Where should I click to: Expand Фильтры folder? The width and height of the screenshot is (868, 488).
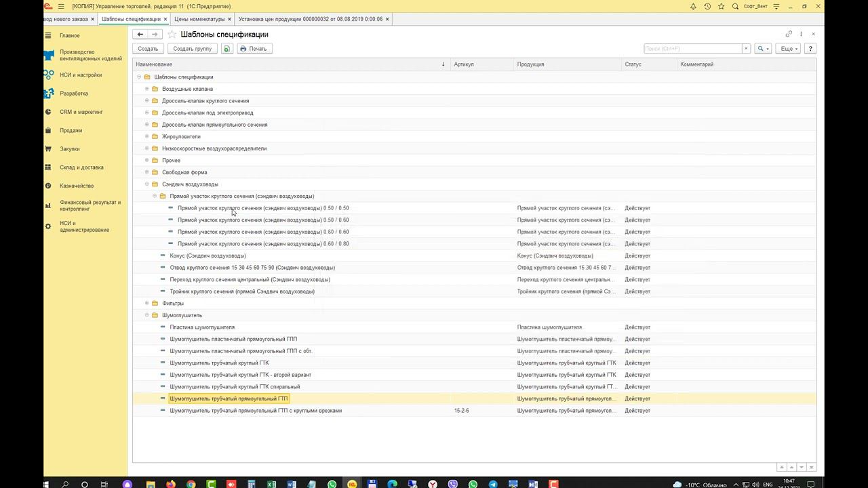[146, 303]
